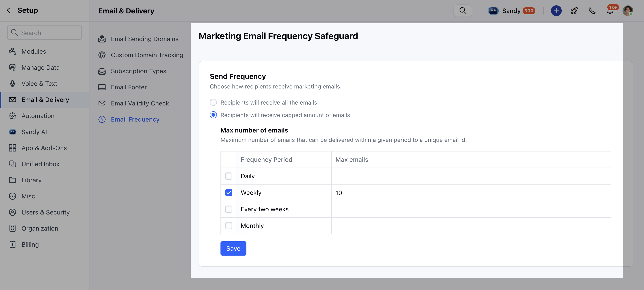Viewport: 644px width, 290px height.
Task: Open App & Add-Ons settings
Action: [x=44, y=148]
